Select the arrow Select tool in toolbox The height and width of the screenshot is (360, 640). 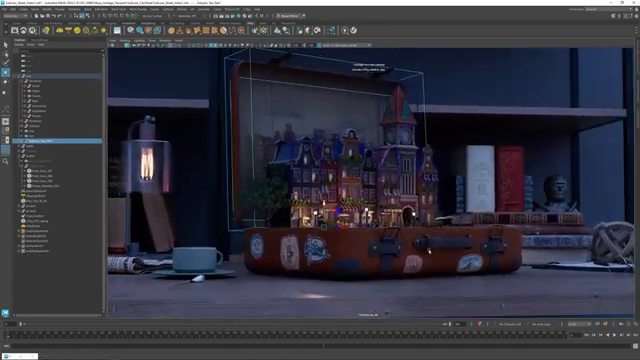click(x=5, y=44)
